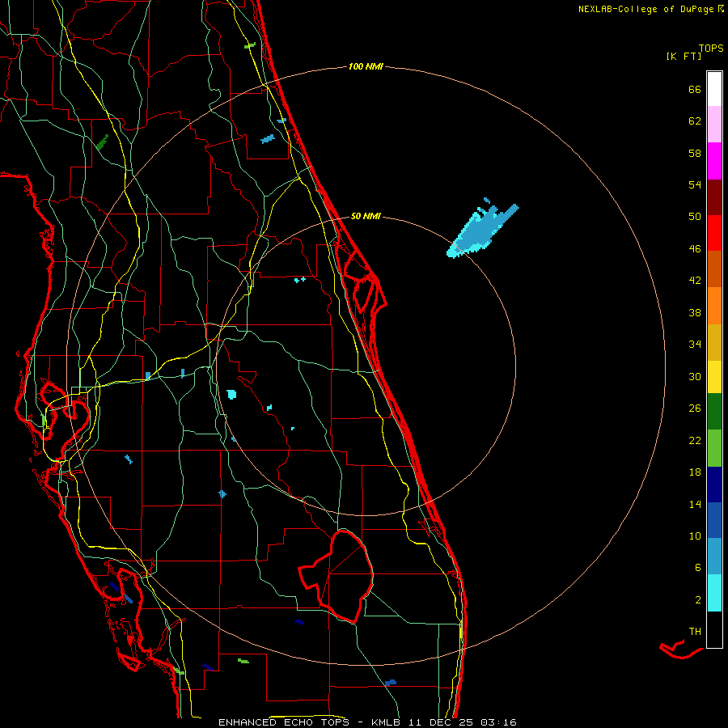Click the TOPS legend title
This screenshot has height=728, width=728.
(711, 49)
